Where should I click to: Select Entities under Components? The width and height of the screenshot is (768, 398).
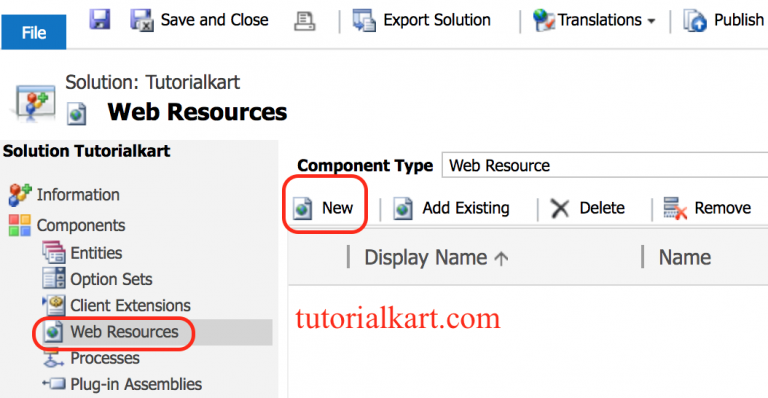pos(96,253)
